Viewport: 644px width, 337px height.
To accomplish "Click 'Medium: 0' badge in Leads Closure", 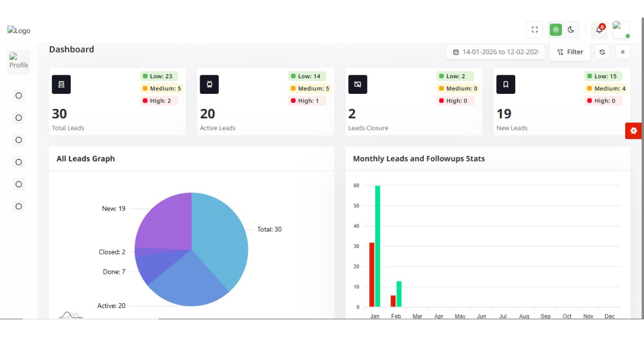I will pos(458,89).
